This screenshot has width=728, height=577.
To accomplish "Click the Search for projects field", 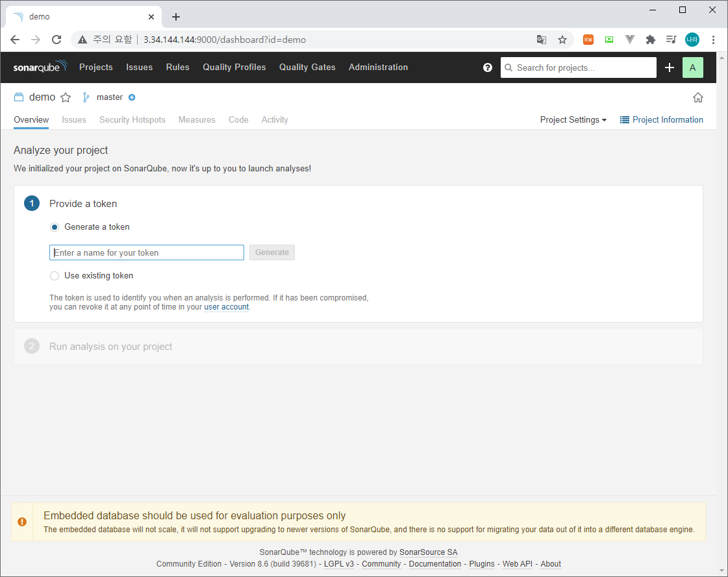I will 579,68.
